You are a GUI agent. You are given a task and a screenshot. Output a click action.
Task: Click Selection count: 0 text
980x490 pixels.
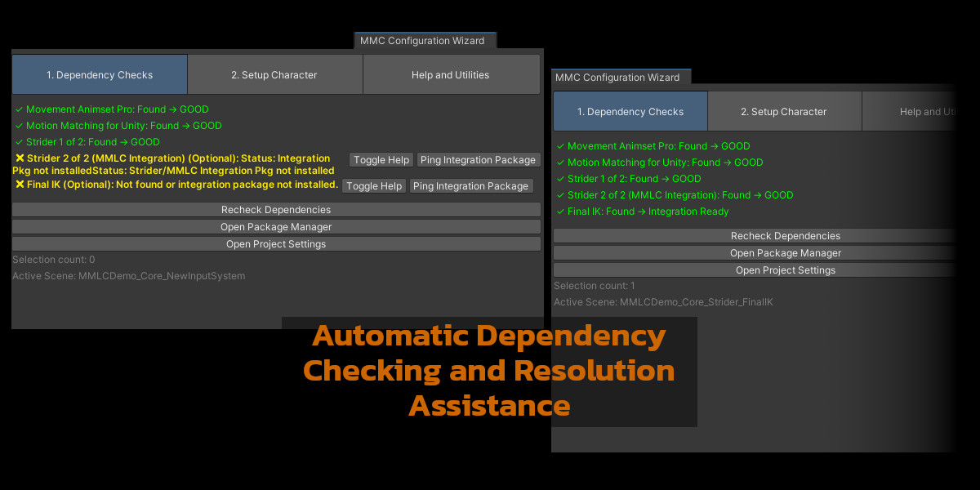[x=54, y=260]
